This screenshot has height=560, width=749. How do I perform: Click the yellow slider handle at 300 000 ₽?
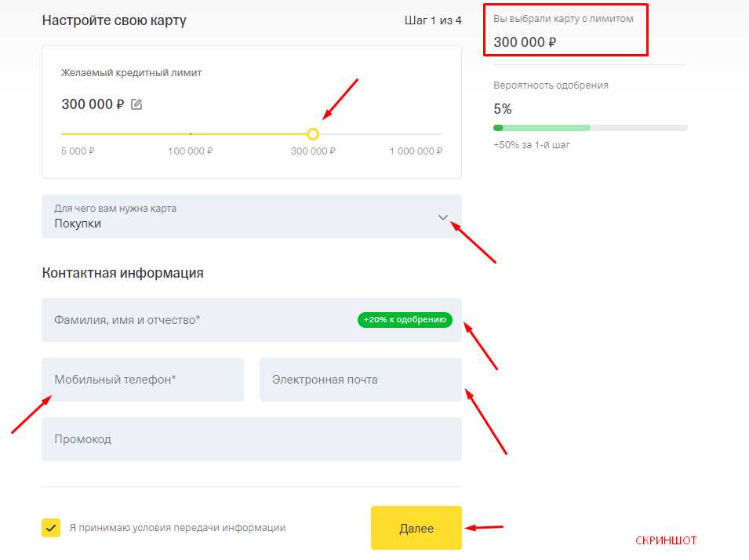tap(313, 134)
